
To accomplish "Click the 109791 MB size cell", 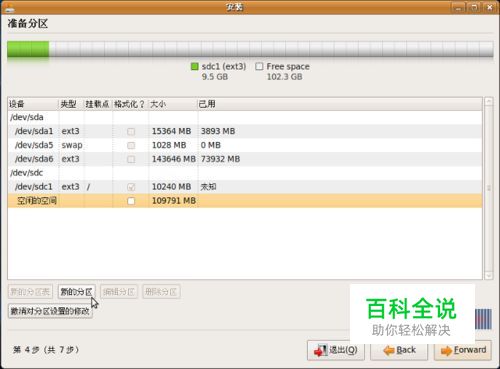I will point(174,201).
